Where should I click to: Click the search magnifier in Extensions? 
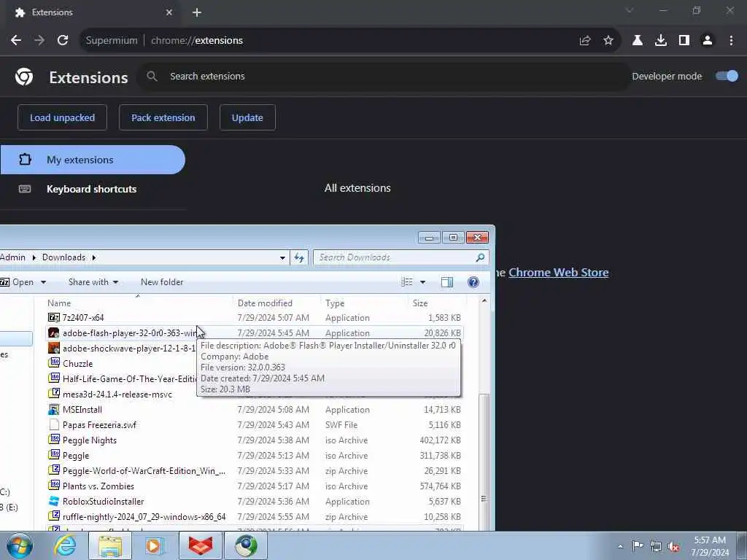pyautogui.click(x=152, y=76)
